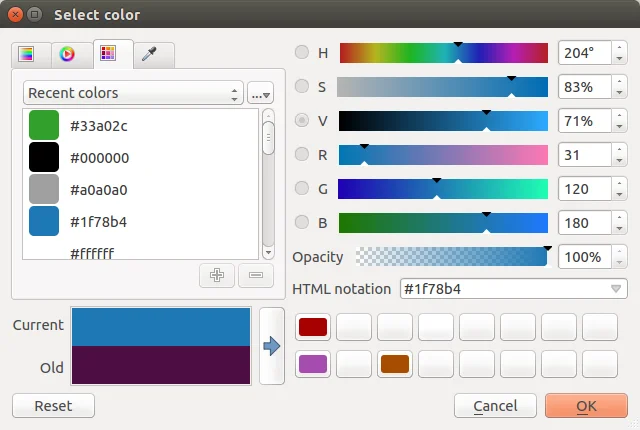The width and height of the screenshot is (640, 430).
Task: Click the add color plus button
Action: [x=217, y=275]
